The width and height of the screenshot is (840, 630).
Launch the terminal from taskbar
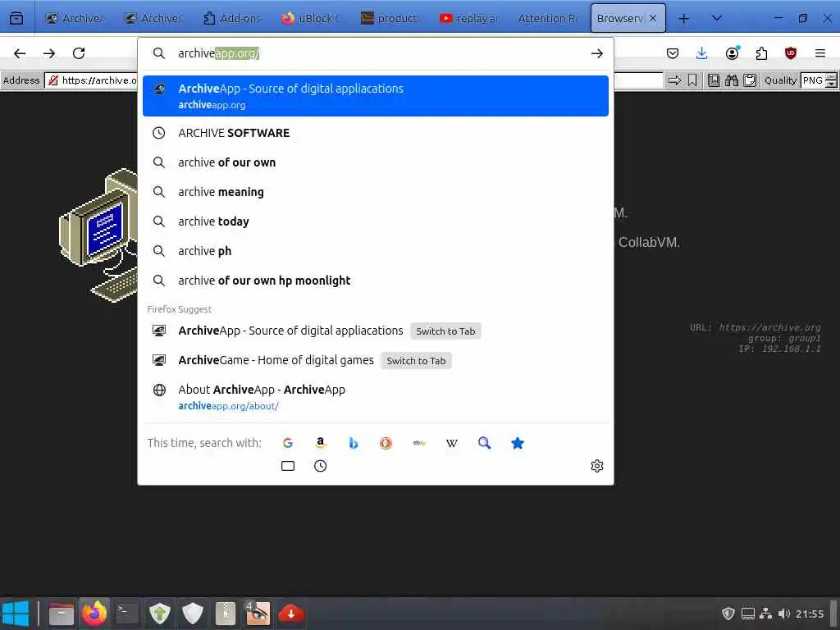(127, 614)
